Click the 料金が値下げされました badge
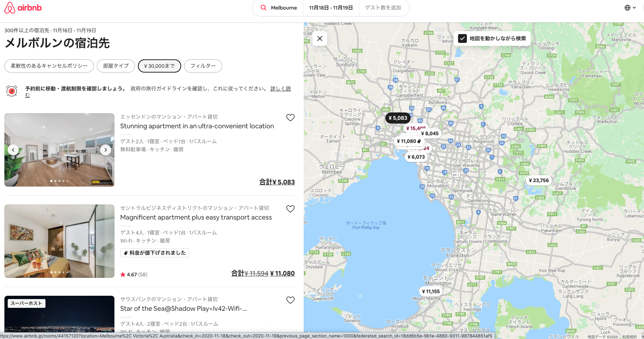Viewport: 644px width, 339px height. point(155,253)
